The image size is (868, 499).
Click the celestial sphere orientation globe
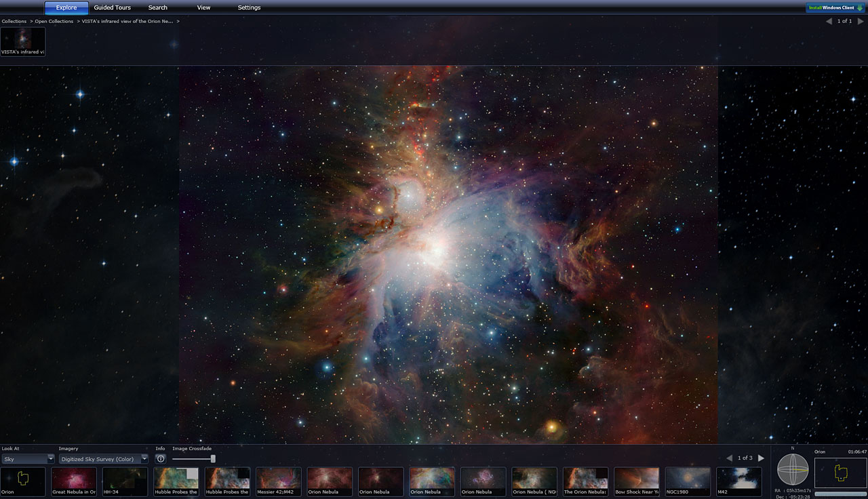tap(792, 469)
